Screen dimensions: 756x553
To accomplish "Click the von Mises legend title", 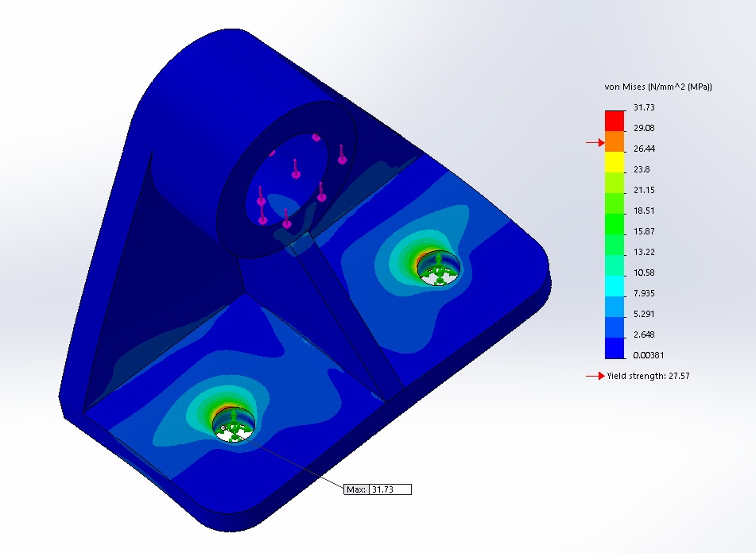I will click(658, 87).
